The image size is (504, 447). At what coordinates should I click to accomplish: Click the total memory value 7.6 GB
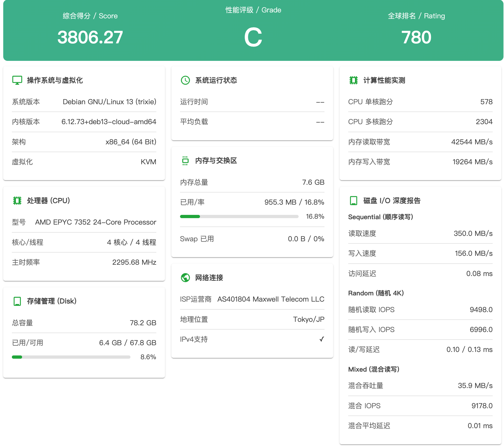pos(313,182)
